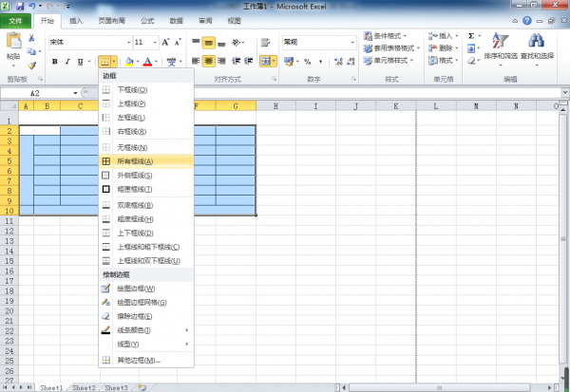570x392 pixels.
Task: Toggle Align Text Left
Action: tap(196, 61)
